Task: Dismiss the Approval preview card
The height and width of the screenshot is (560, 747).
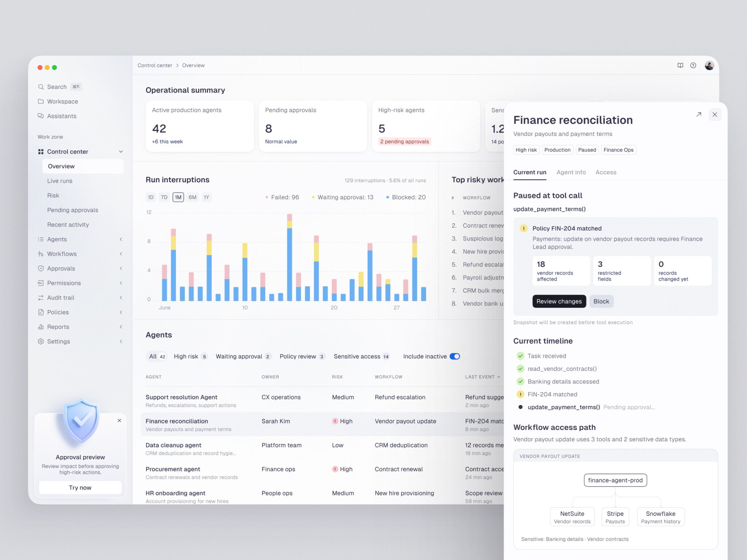Action: click(119, 420)
